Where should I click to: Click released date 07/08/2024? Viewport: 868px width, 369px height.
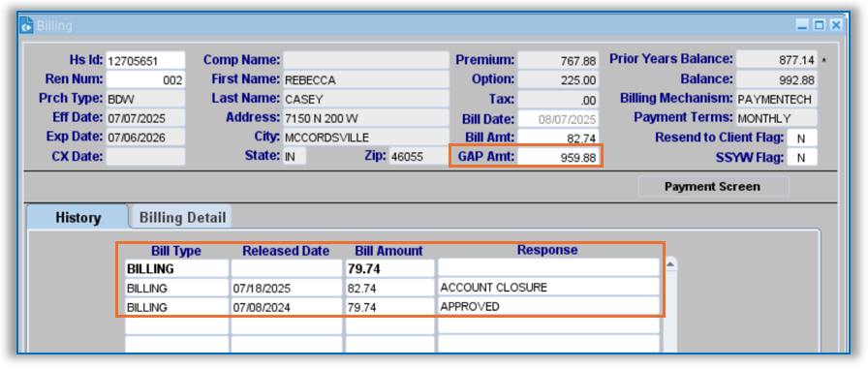coord(286,306)
